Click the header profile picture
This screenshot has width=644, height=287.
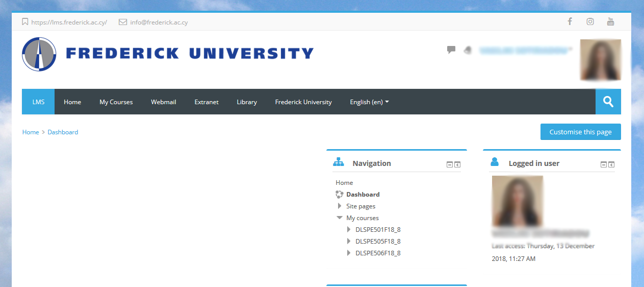(x=601, y=60)
